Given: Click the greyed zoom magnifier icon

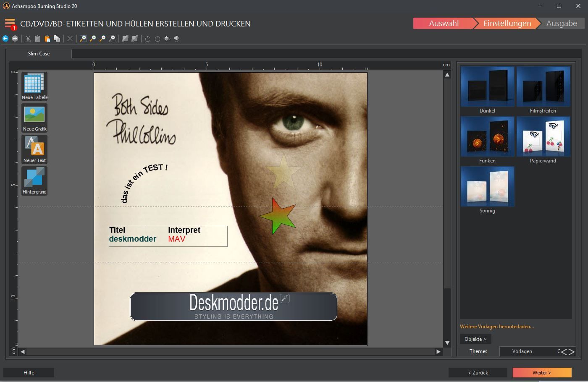Looking at the screenshot, I should 112,39.
